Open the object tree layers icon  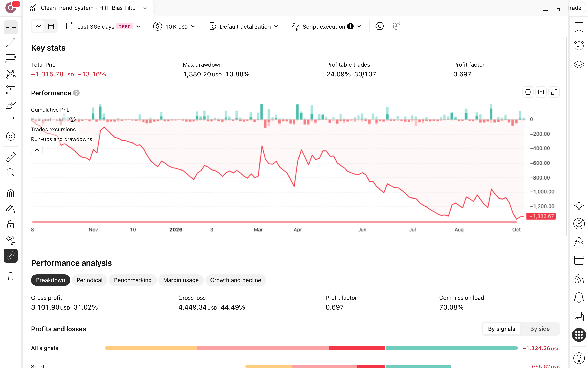click(579, 64)
